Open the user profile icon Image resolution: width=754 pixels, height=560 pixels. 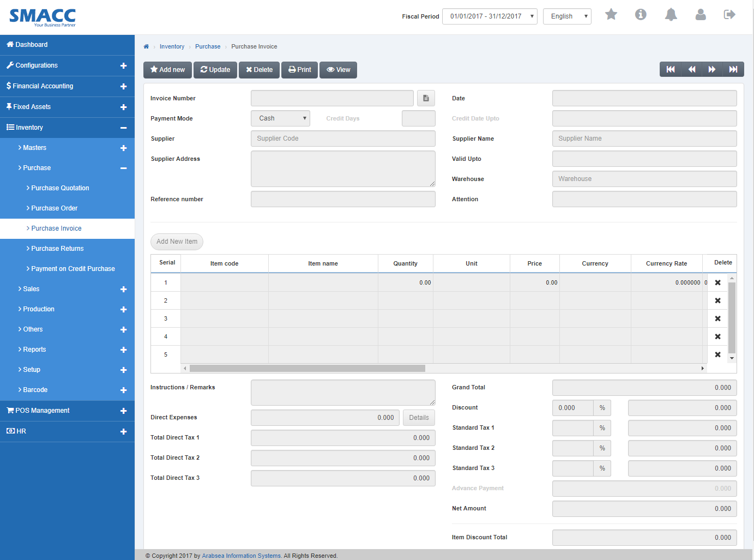pos(701,15)
